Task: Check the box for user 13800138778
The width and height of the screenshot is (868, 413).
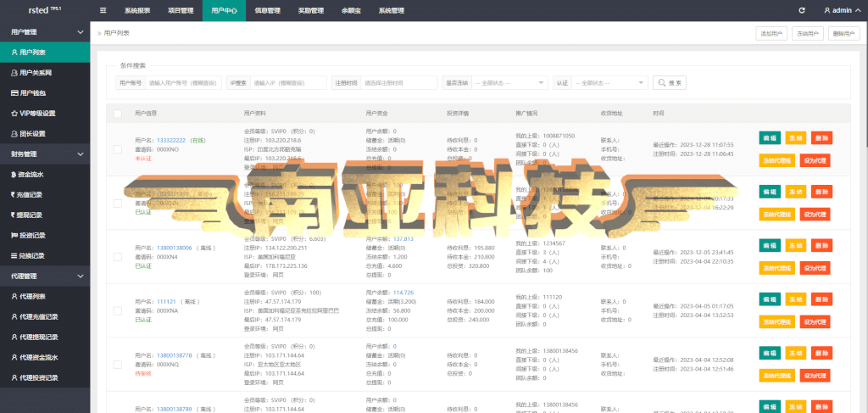Action: (117, 365)
